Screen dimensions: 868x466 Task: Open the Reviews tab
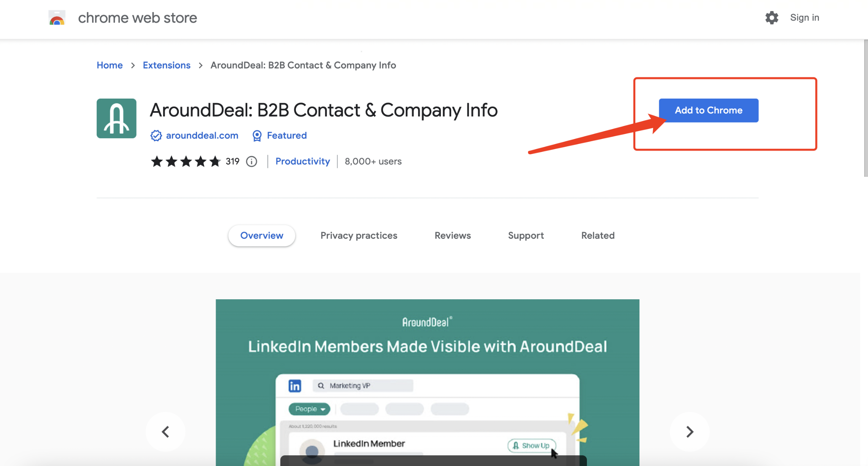pos(452,235)
